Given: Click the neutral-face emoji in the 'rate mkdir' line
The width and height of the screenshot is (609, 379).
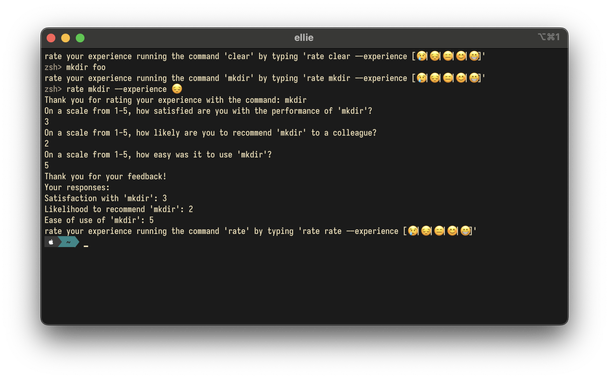Looking at the screenshot, I should (448, 78).
